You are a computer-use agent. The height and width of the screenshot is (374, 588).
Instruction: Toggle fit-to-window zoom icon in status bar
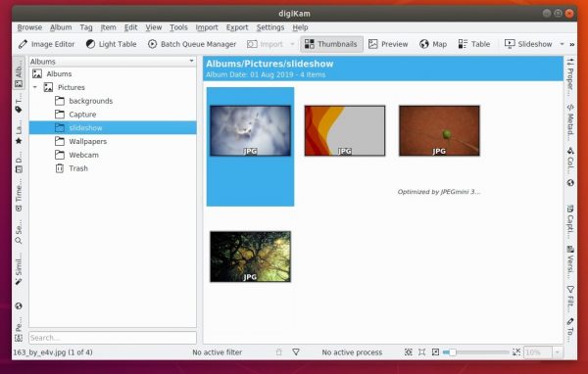tap(421, 352)
